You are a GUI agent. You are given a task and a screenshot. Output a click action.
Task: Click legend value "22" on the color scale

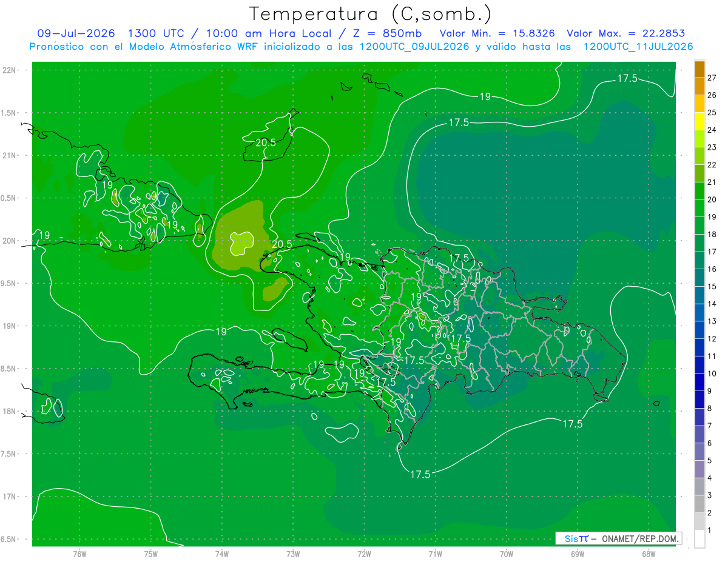[712, 165]
